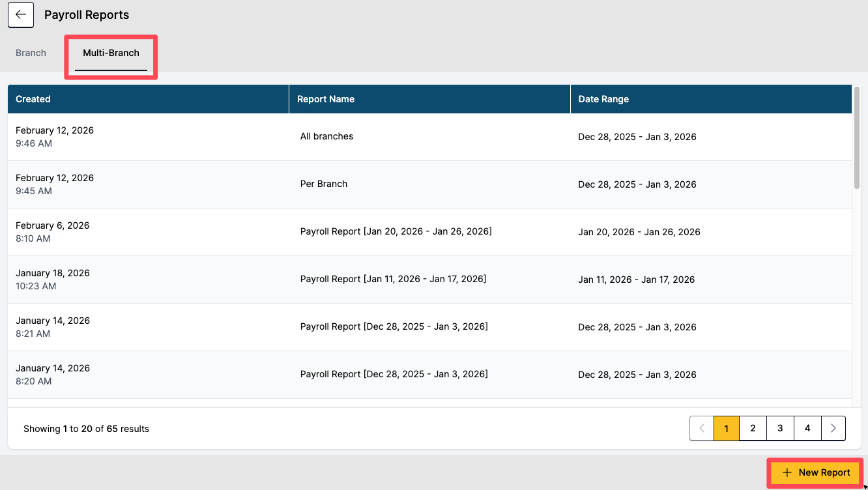The image size is (868, 490).
Task: Click previous page chevron in pagination
Action: tap(702, 428)
